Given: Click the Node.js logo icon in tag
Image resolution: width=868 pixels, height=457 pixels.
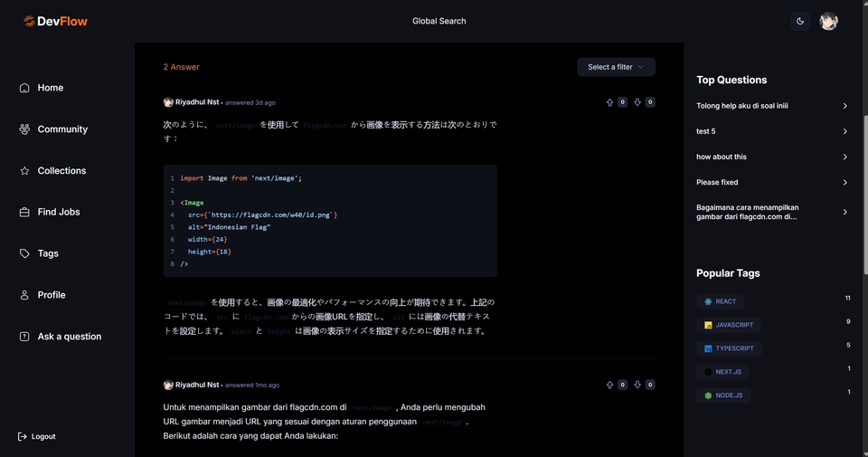Looking at the screenshot, I should (708, 395).
